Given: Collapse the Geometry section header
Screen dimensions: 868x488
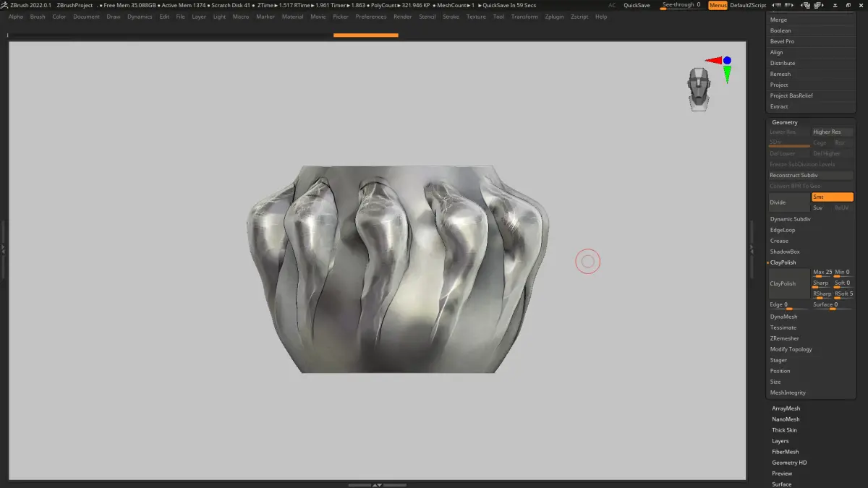Looking at the screenshot, I should coord(785,122).
